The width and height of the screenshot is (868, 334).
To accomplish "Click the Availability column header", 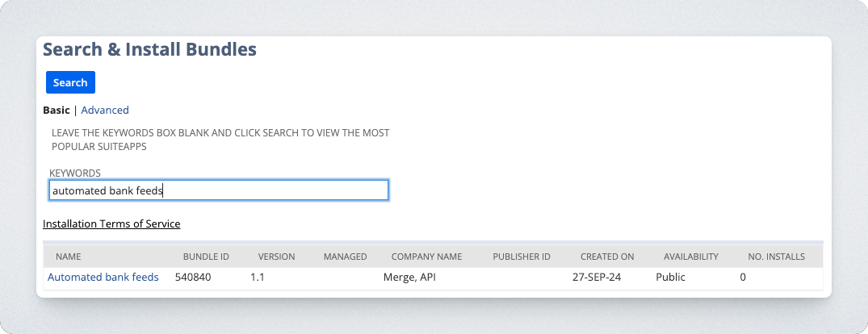I will coord(690,257).
